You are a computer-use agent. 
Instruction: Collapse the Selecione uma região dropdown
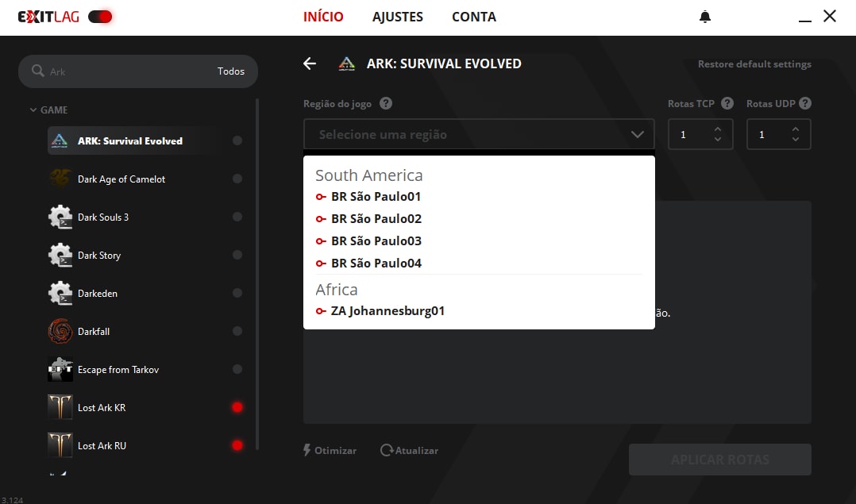pos(638,135)
